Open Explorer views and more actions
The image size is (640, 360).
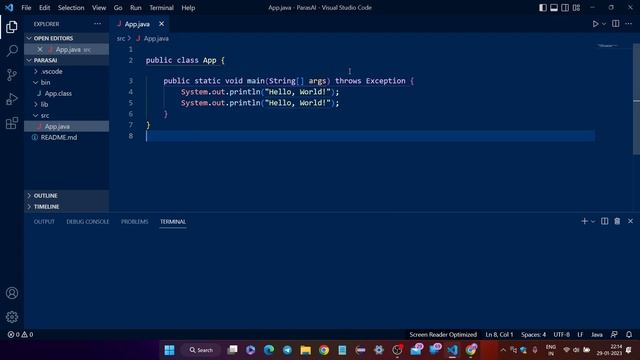[x=97, y=24]
